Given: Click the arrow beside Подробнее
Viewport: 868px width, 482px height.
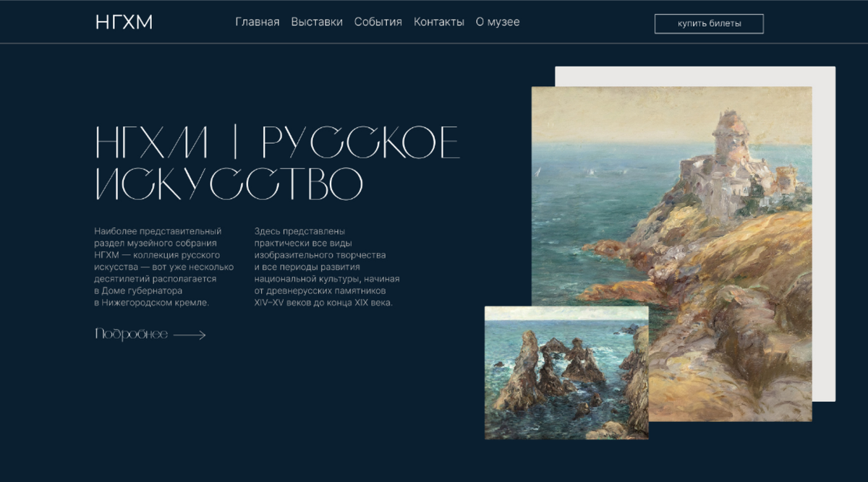Looking at the screenshot, I should [x=190, y=335].
